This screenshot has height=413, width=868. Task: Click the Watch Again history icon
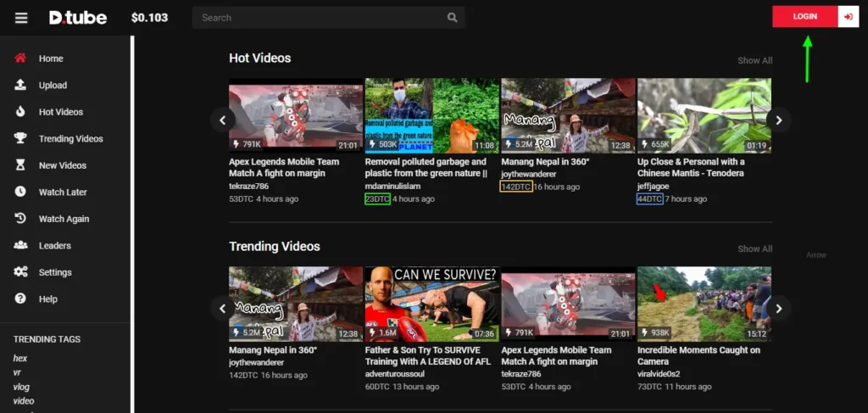[20, 219]
